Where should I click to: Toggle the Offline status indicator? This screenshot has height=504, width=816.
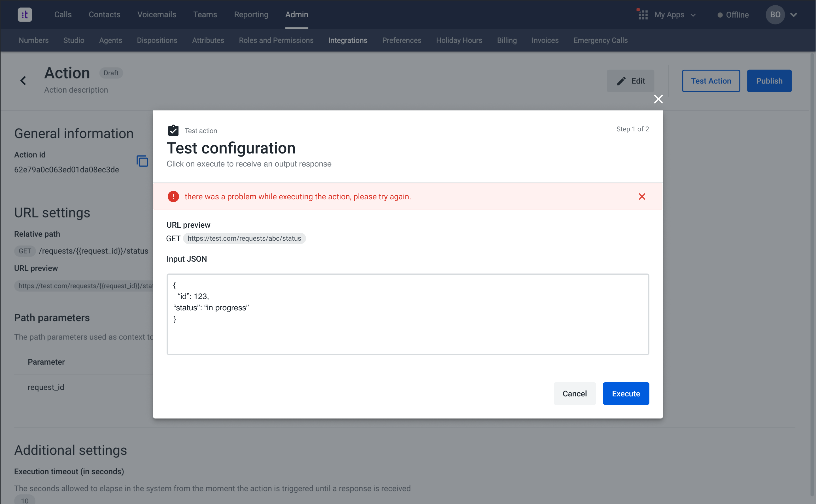click(x=733, y=15)
